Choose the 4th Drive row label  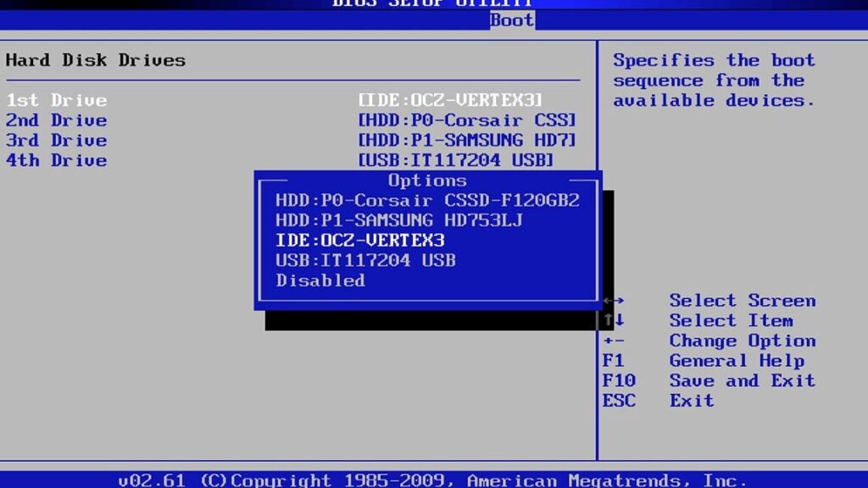pos(57,161)
